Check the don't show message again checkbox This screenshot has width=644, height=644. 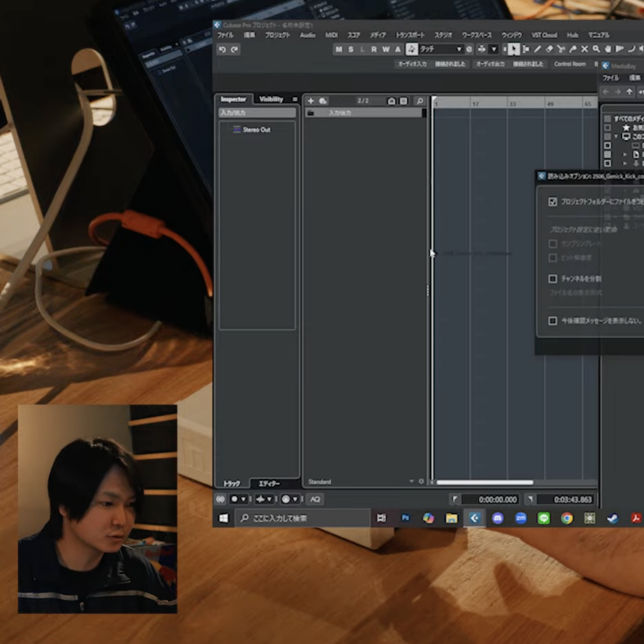click(x=553, y=321)
